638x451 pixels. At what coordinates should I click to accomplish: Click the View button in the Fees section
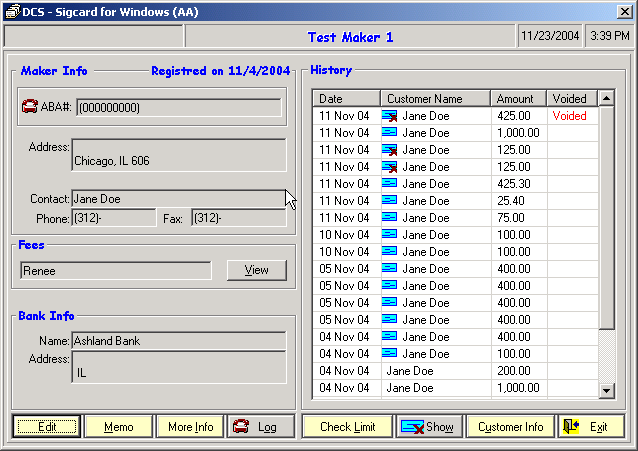(256, 270)
